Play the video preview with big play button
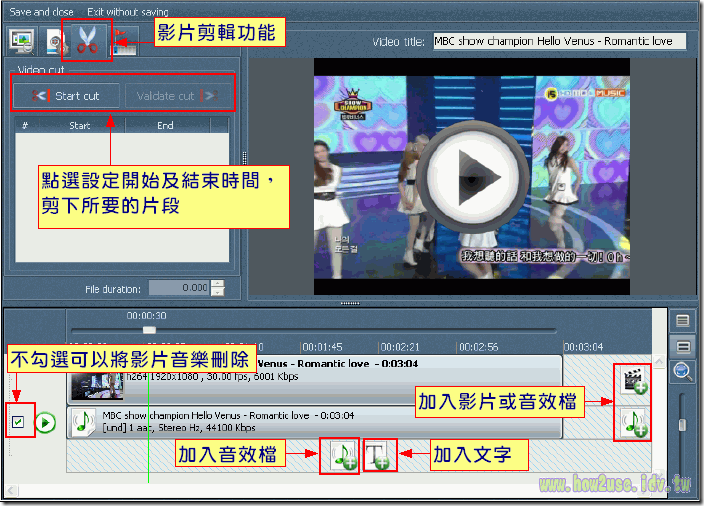 pyautogui.click(x=472, y=178)
